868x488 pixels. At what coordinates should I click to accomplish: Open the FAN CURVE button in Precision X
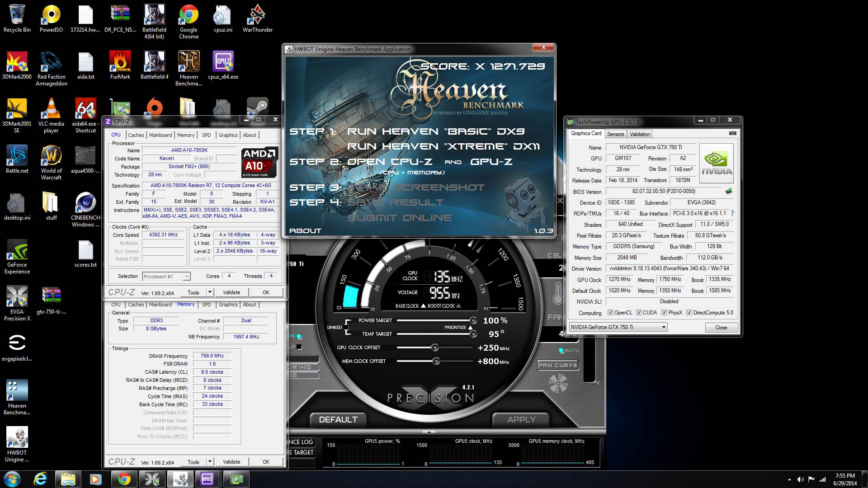point(558,365)
